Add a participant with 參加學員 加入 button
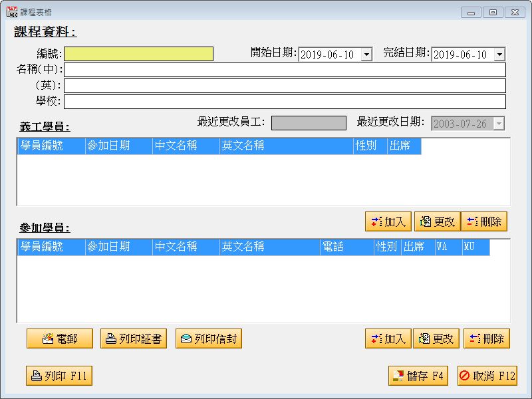This screenshot has width=532, height=399. coord(388,338)
